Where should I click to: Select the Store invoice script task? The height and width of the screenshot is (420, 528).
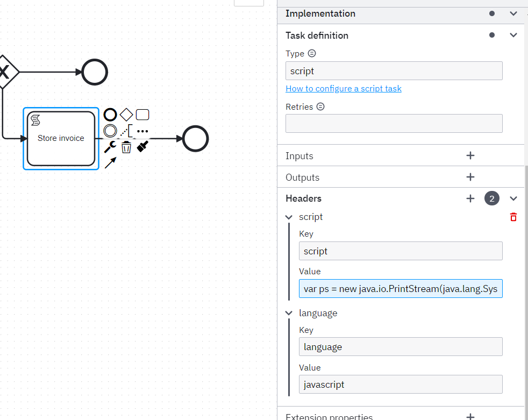61,138
